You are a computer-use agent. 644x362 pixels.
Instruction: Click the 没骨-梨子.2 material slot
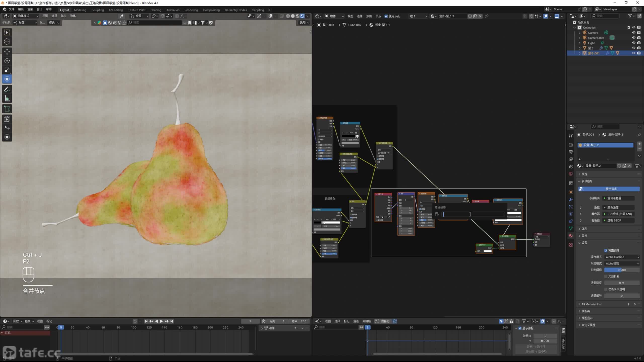tap(605, 145)
